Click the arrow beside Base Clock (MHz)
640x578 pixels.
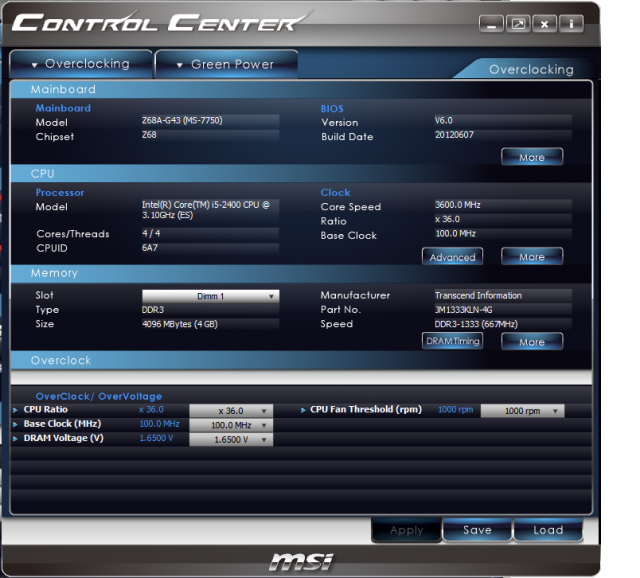tap(16, 424)
